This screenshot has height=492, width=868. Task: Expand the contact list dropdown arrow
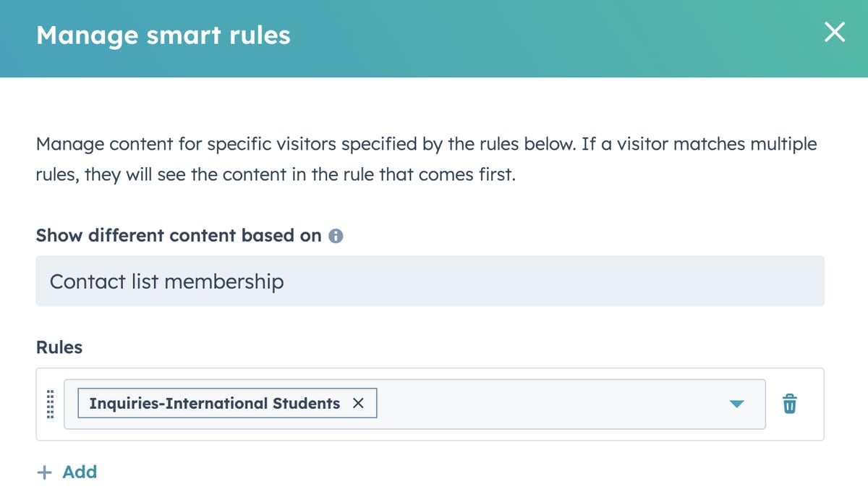736,404
